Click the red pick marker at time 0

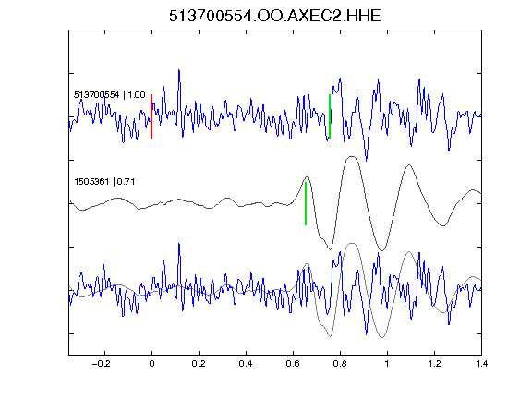[x=151, y=116]
